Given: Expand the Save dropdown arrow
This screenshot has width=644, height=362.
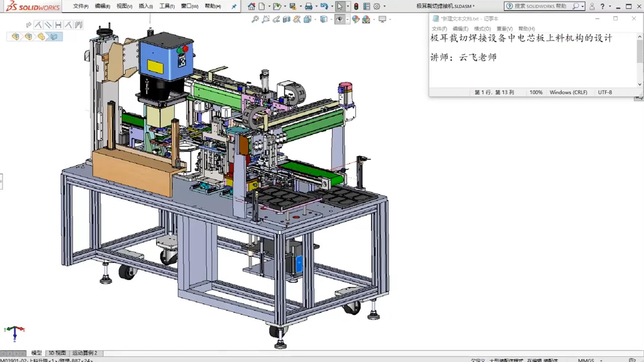Looking at the screenshot, I should point(301,6).
